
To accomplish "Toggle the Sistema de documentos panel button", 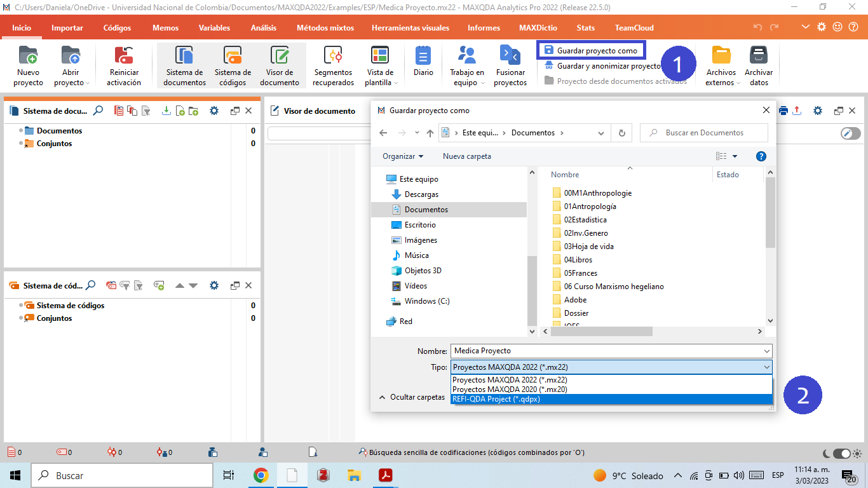I will [x=184, y=65].
